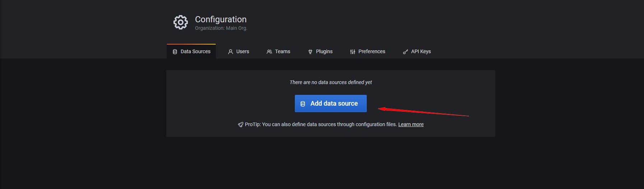The image size is (644, 189).
Task: Click the person icon beside Users
Action: pyautogui.click(x=231, y=52)
